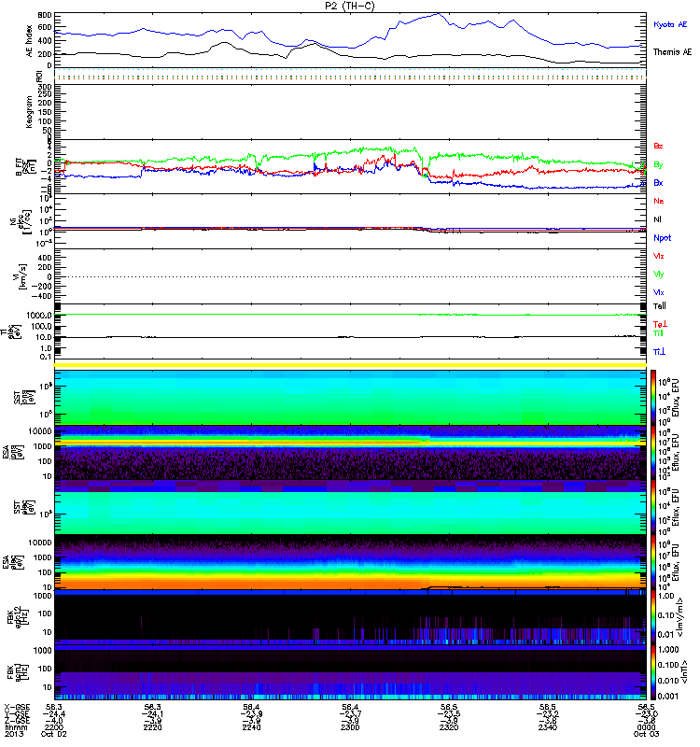Click the "300" tick on Keogram axis

pos(44,87)
